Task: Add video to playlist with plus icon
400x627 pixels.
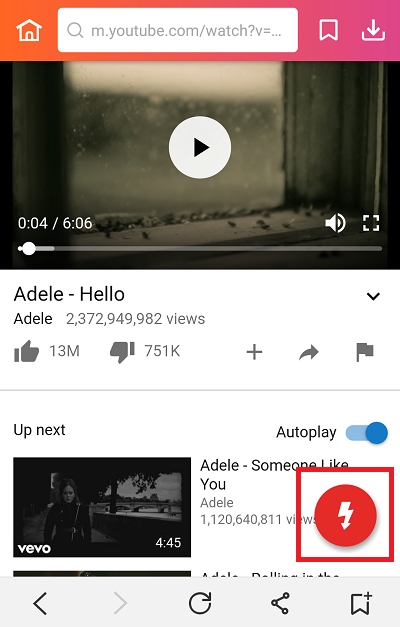Action: click(x=254, y=352)
